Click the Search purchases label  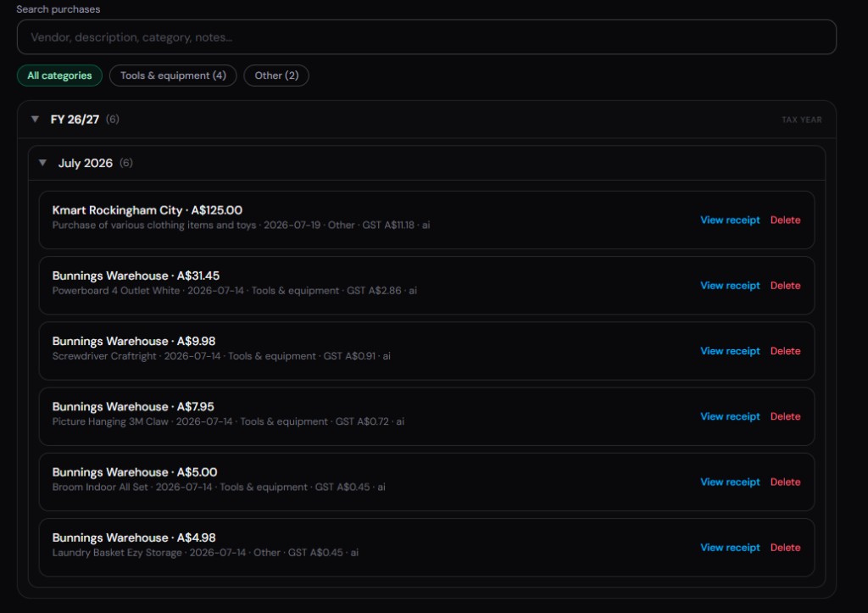(58, 8)
